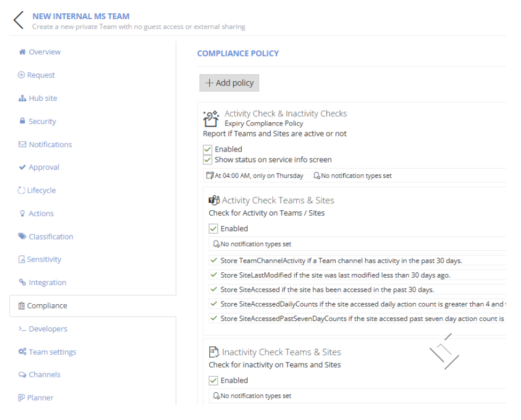Click bell icon under Activity Check Teams & Sites
This screenshot has width=521, height=420.
click(x=216, y=244)
